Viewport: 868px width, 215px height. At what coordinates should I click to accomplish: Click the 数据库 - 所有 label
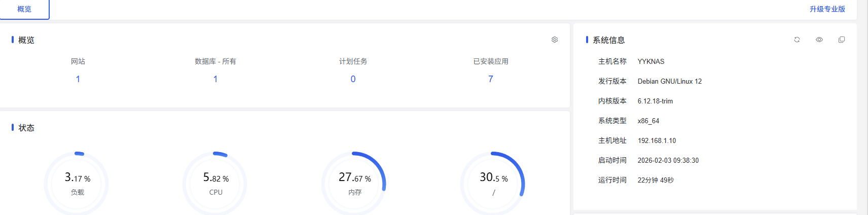point(215,61)
